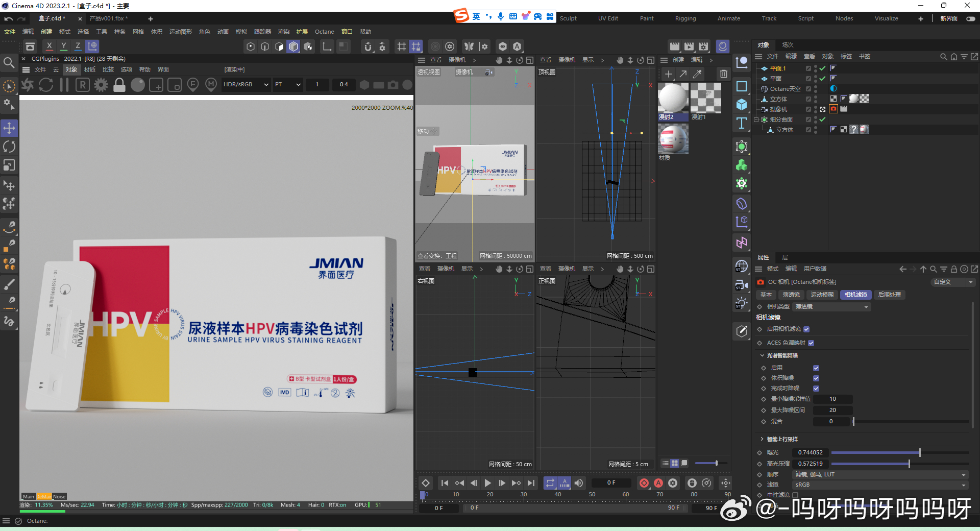Pause the Octane live render
The image size is (980, 531).
(x=64, y=85)
